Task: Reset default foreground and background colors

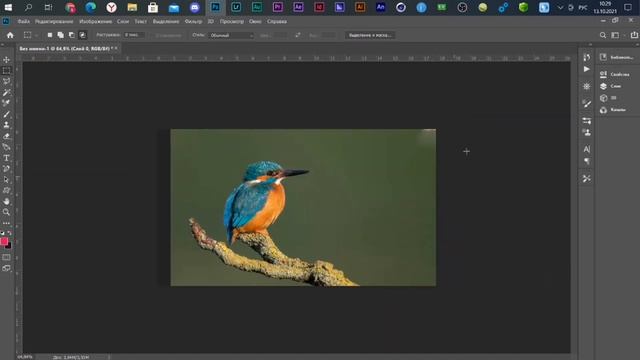Action: tap(2, 233)
